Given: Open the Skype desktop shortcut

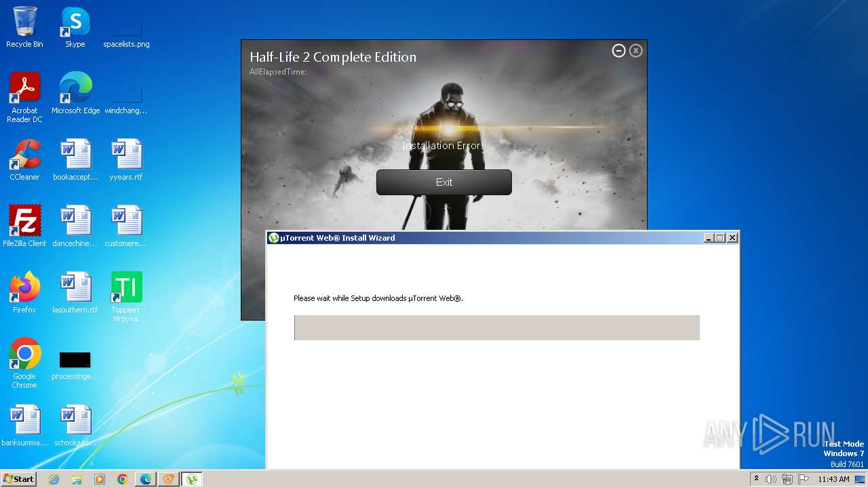Looking at the screenshot, I should 75,27.
